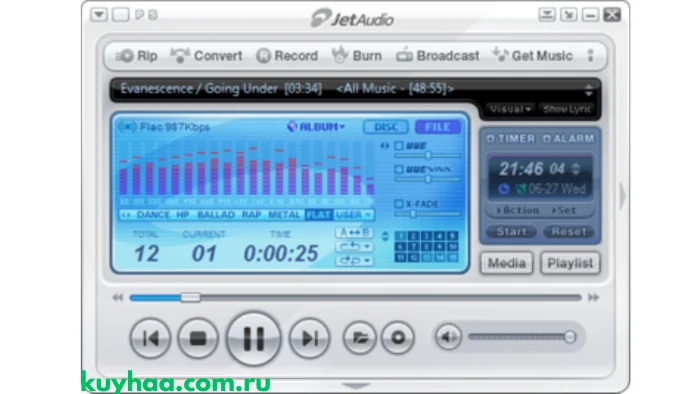Open the Convert audio tool
Screen dimensions: 700x394
[x=206, y=56]
